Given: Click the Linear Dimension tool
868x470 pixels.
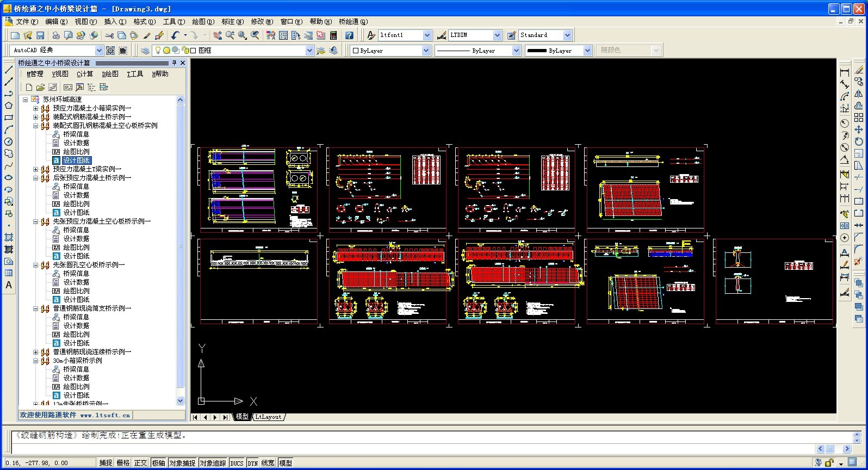Looking at the screenshot, I should click(x=845, y=72).
